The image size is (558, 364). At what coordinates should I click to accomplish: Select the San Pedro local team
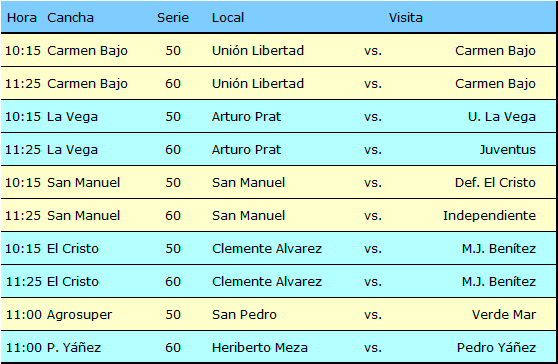click(x=244, y=315)
